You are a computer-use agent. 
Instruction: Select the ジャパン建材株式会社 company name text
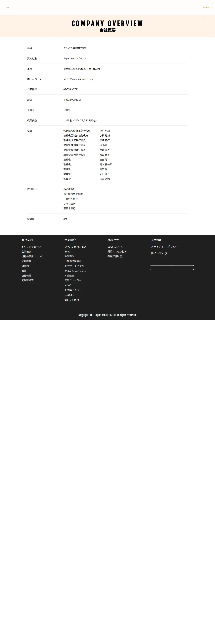(x=75, y=48)
